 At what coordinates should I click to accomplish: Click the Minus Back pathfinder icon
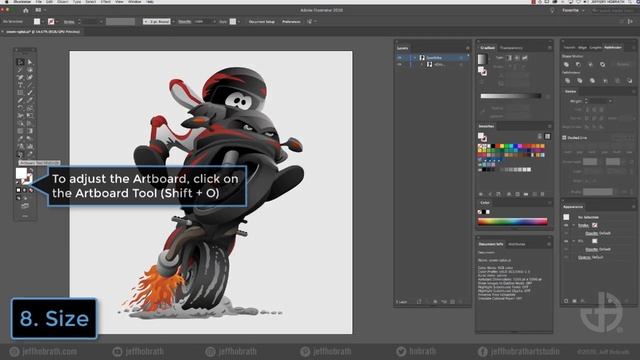coord(630,81)
